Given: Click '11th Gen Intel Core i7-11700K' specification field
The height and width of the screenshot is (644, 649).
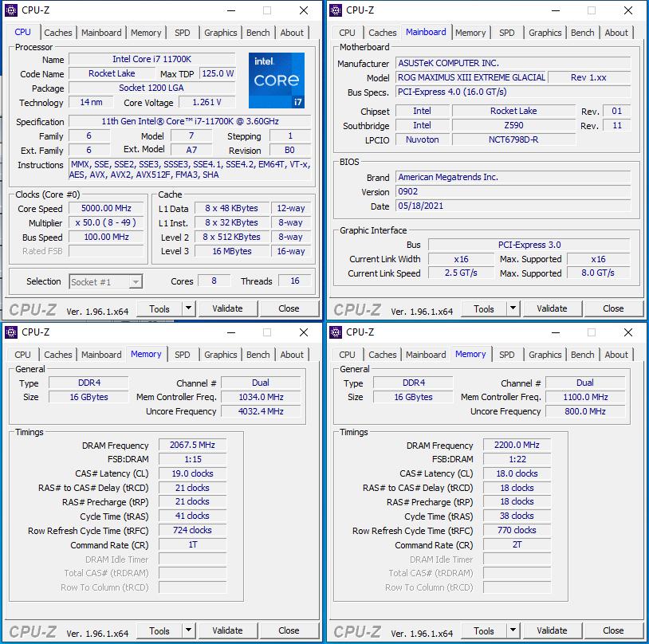Looking at the screenshot, I should [x=190, y=121].
